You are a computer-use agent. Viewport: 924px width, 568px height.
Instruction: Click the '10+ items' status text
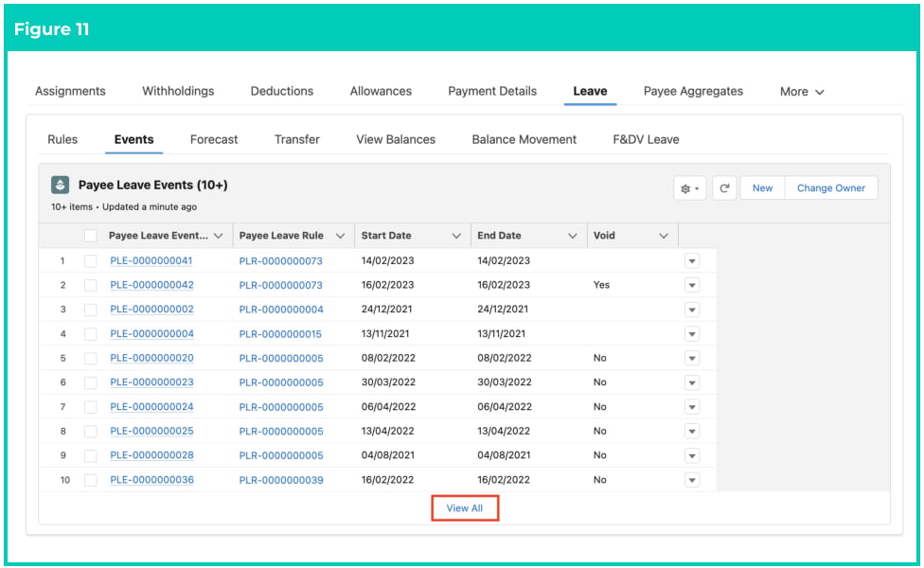tap(72, 206)
